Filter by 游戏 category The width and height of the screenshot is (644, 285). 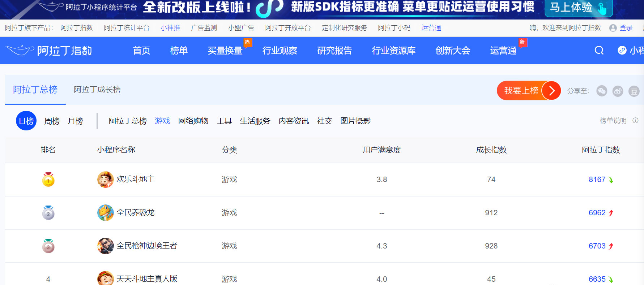(x=162, y=121)
